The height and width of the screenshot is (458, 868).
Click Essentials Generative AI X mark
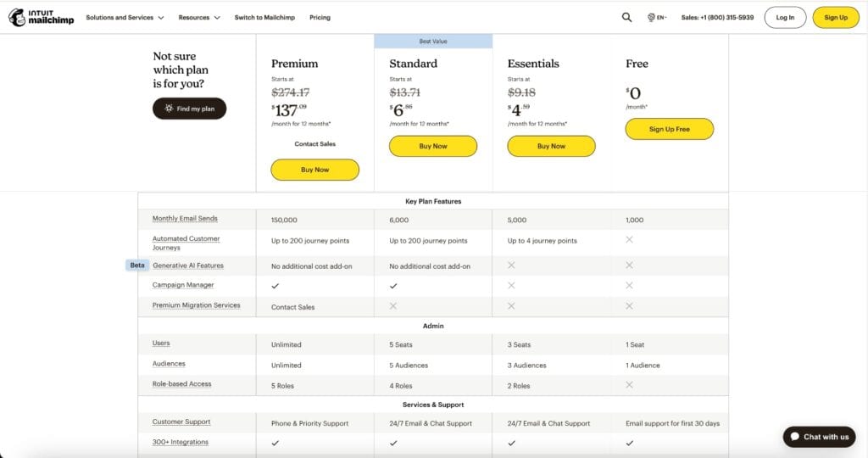coord(511,265)
